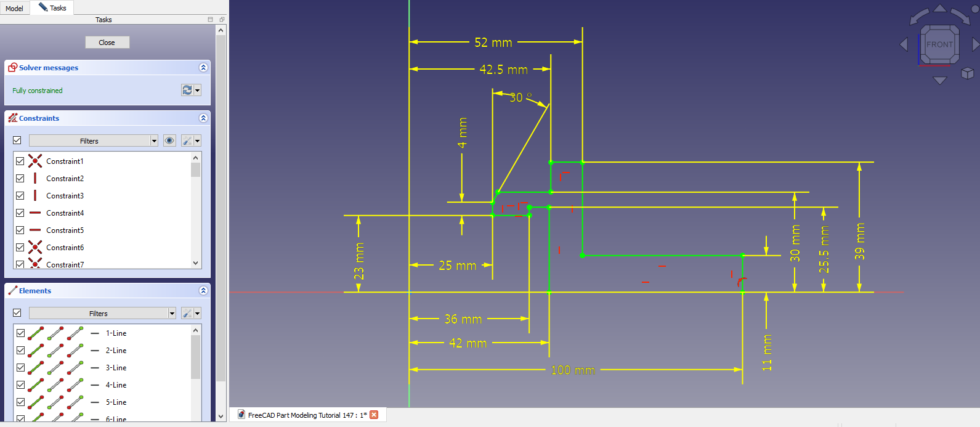This screenshot has width=980, height=427.
Task: Select the 25 mm dimension
Action: pos(458,266)
